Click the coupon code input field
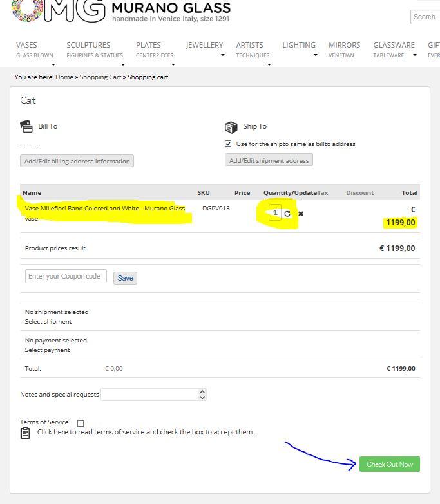The height and width of the screenshot is (504, 440). coord(66,276)
